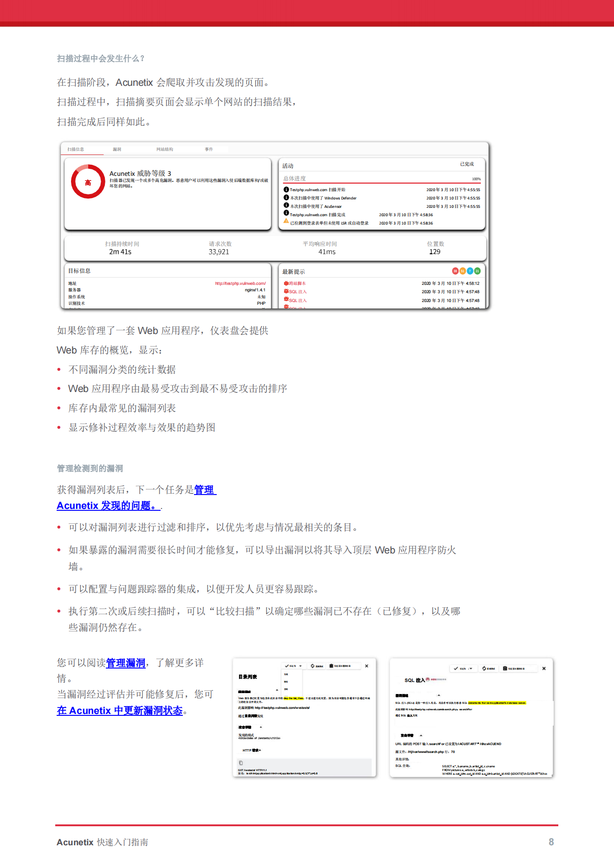Open the 在 Acunetix 中更新漏洞状态 hyperlink
614x868 pixels.
[120, 711]
